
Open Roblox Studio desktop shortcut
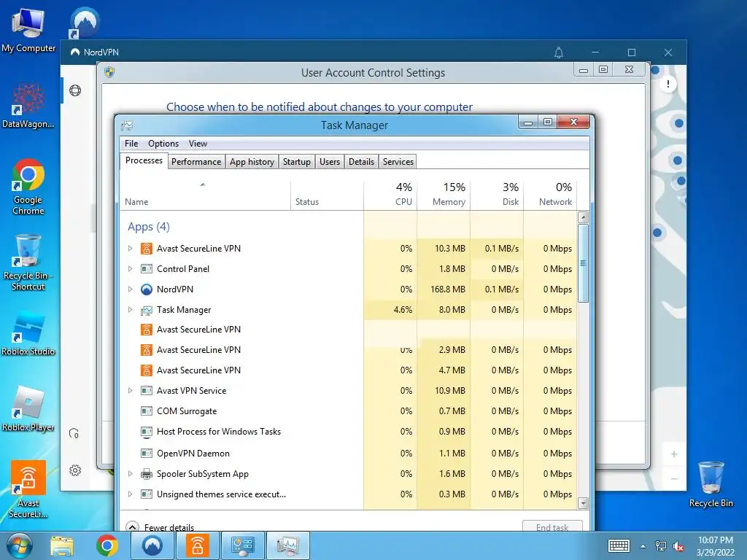(28, 333)
